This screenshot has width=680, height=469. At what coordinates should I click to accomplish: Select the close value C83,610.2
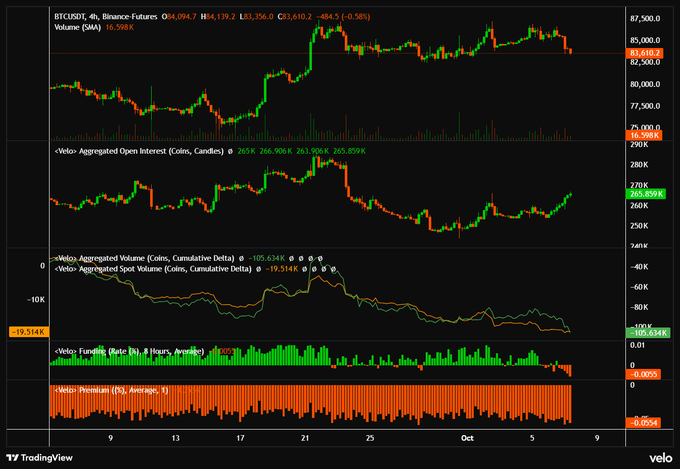click(295, 17)
